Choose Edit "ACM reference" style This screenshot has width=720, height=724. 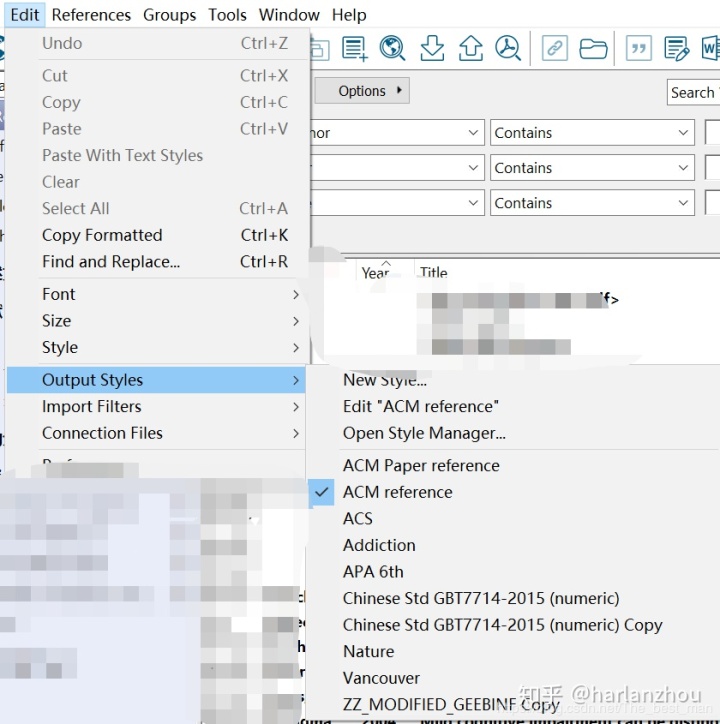click(x=514, y=406)
